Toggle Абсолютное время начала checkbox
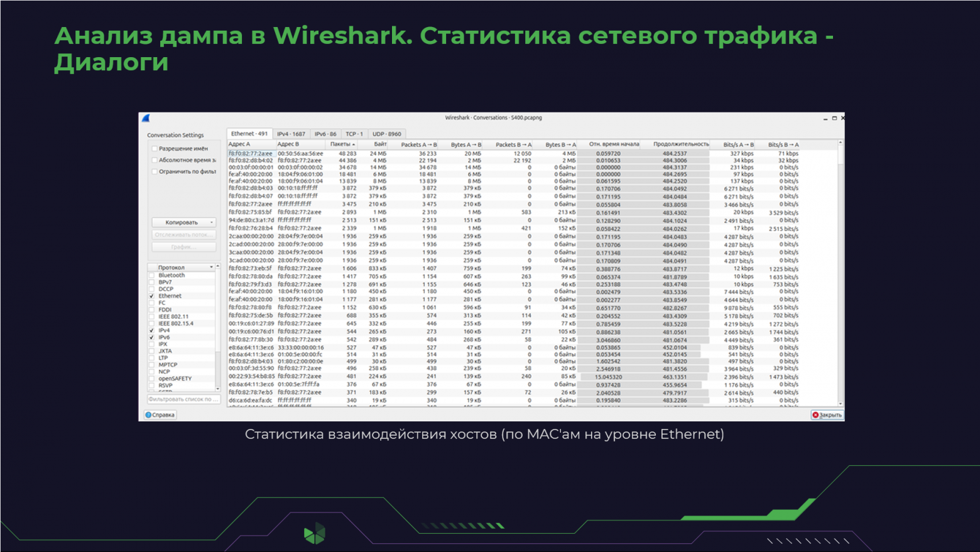The height and width of the screenshot is (552, 980). pos(155,160)
